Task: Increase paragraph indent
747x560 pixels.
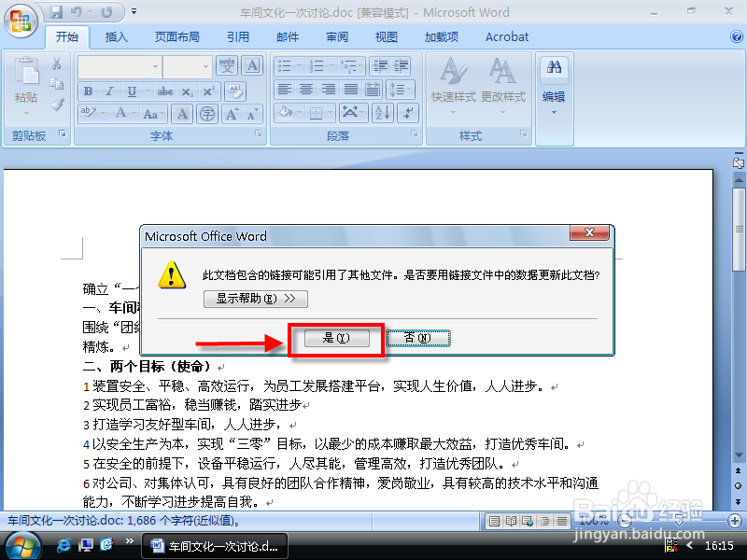Action: click(x=402, y=65)
